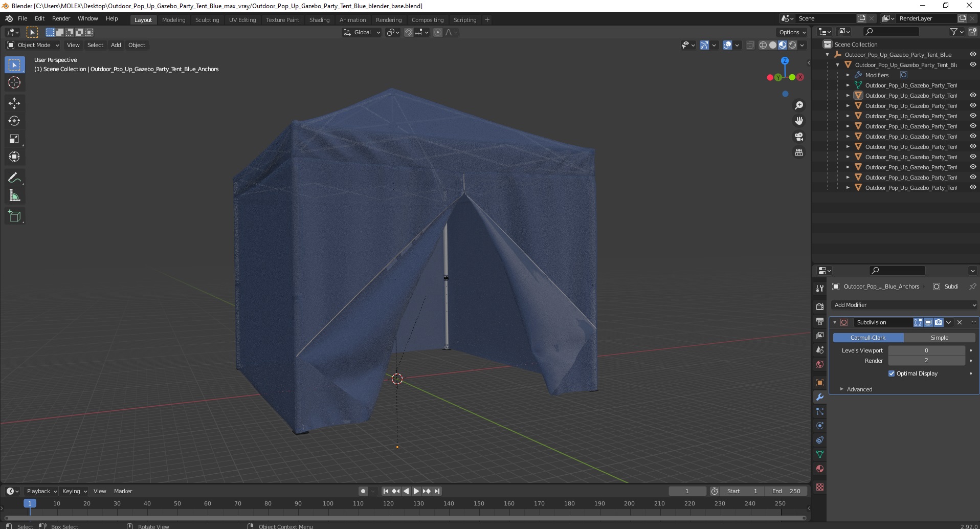This screenshot has width=980, height=529.
Task: Expand the Modifiers row in outliner
Action: [x=848, y=75]
